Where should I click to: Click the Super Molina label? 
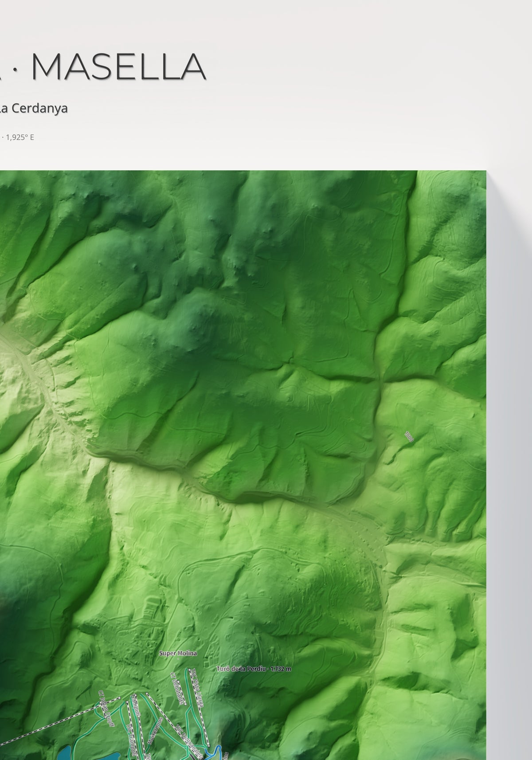[x=178, y=653]
